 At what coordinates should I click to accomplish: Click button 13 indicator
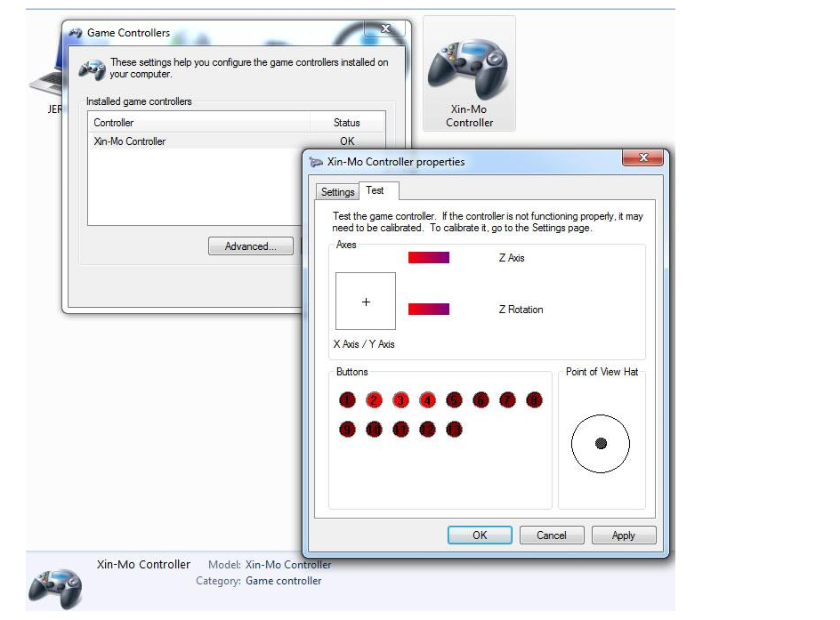[x=455, y=430]
